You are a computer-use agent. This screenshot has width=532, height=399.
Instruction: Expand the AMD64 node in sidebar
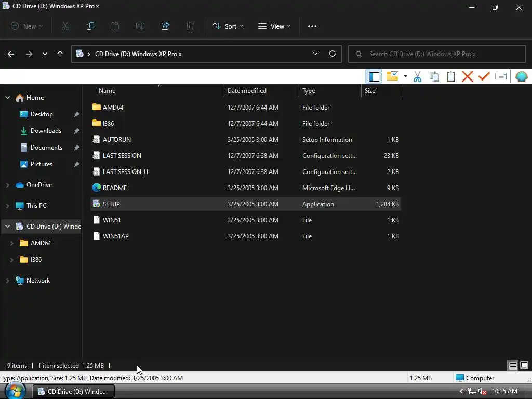click(x=12, y=243)
